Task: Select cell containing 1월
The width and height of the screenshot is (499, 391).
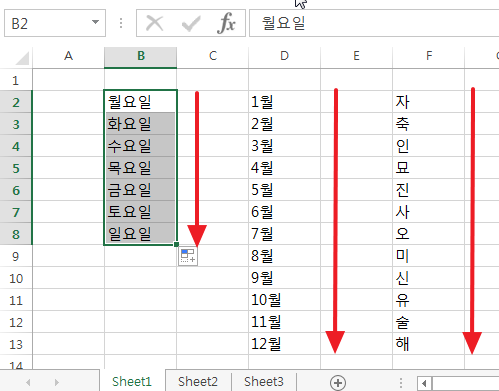Action: pyautogui.click(x=284, y=102)
